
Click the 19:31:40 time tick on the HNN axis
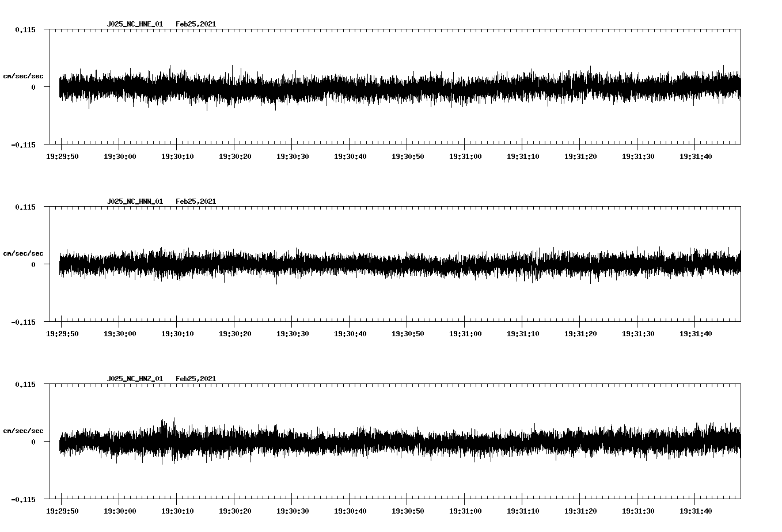click(695, 332)
